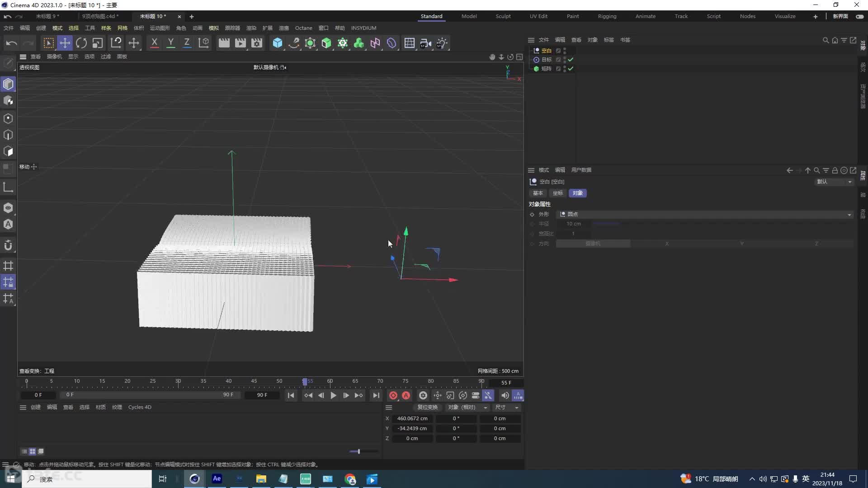Click the current frame field 55 F
868x488 pixels.
point(506,383)
